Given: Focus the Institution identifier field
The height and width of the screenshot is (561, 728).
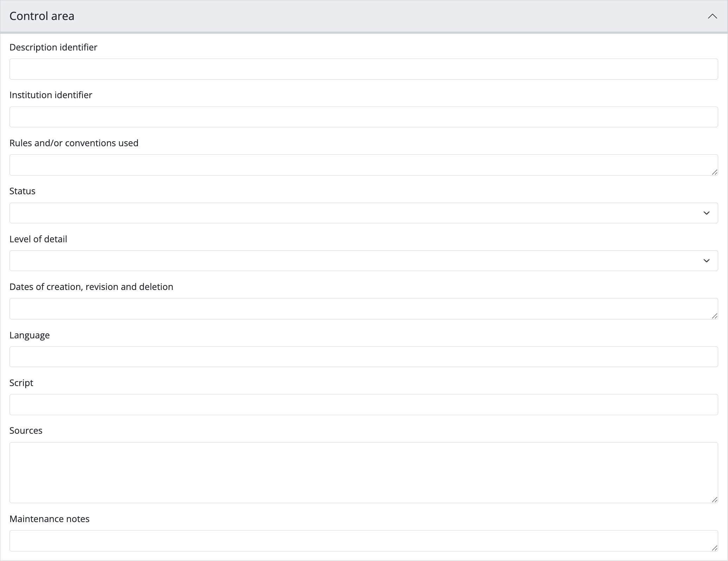Looking at the screenshot, I should coord(363,117).
